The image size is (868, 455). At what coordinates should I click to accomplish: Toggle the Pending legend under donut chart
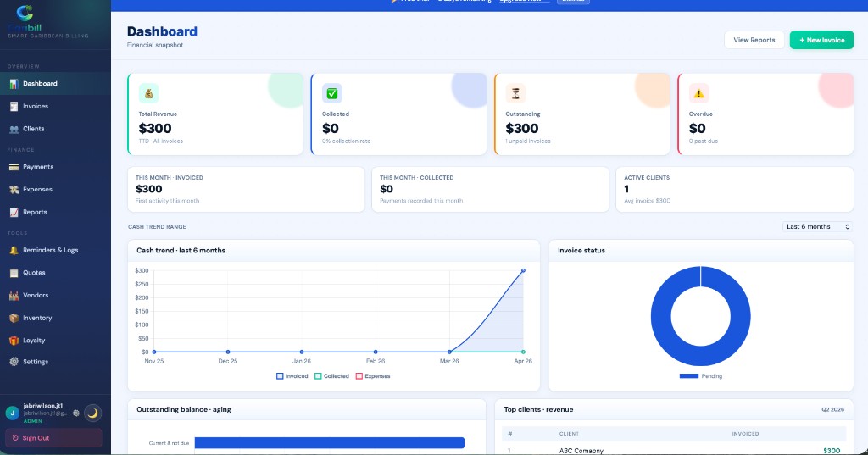point(701,376)
